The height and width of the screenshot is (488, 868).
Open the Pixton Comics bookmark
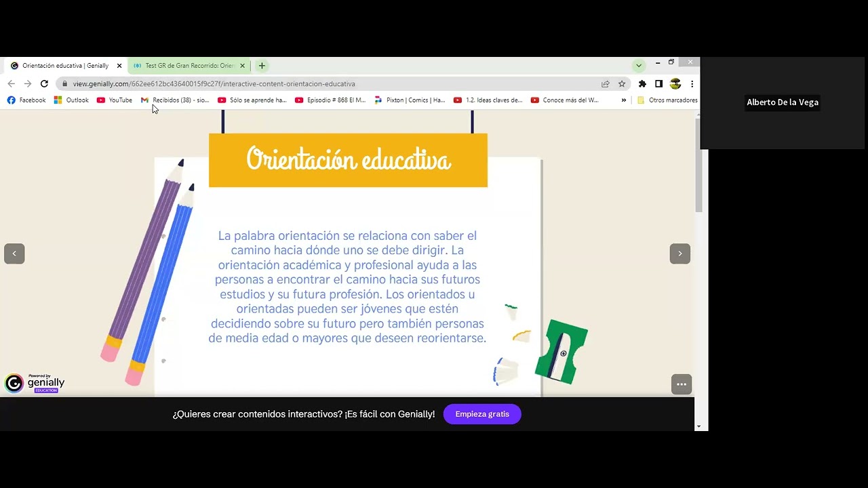coord(410,100)
